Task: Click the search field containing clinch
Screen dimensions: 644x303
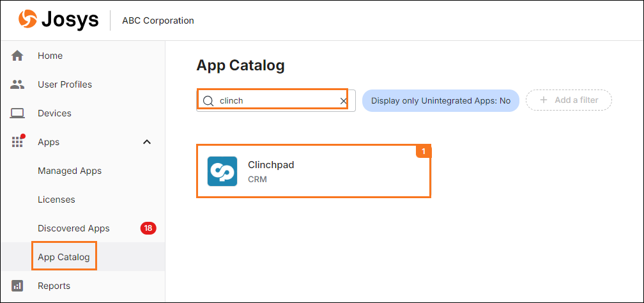Action: click(276, 101)
